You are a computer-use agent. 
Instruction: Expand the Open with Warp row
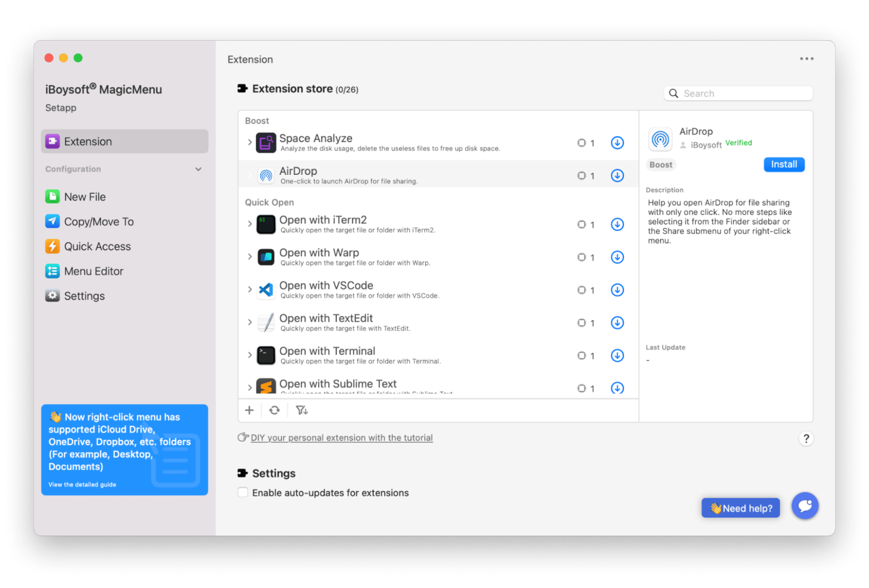coord(250,257)
